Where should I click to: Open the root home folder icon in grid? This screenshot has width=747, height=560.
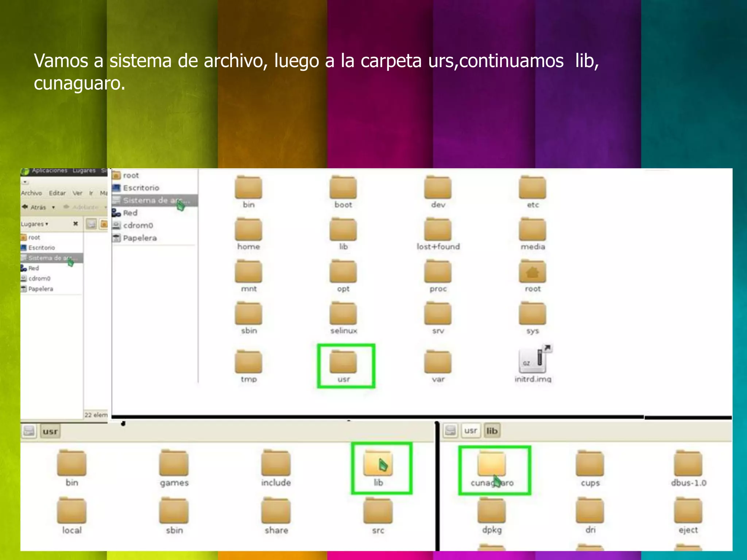tap(533, 276)
